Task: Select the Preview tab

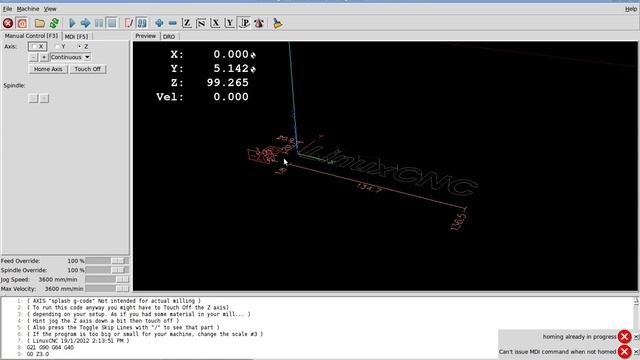Action: [146, 36]
